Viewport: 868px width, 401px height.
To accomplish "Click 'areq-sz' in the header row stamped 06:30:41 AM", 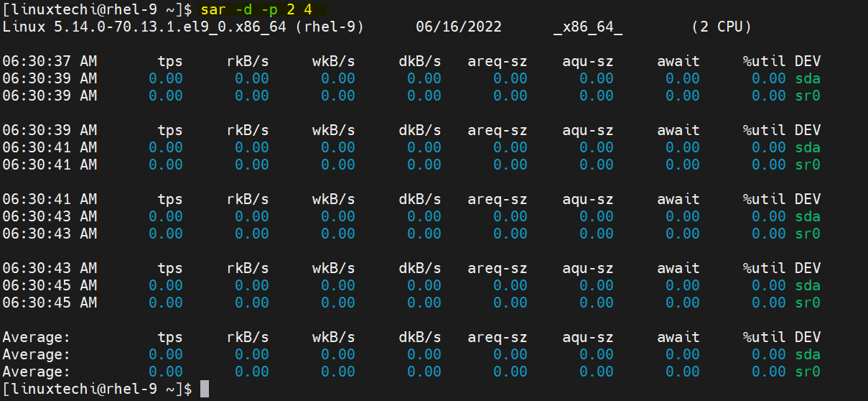I will (x=498, y=199).
